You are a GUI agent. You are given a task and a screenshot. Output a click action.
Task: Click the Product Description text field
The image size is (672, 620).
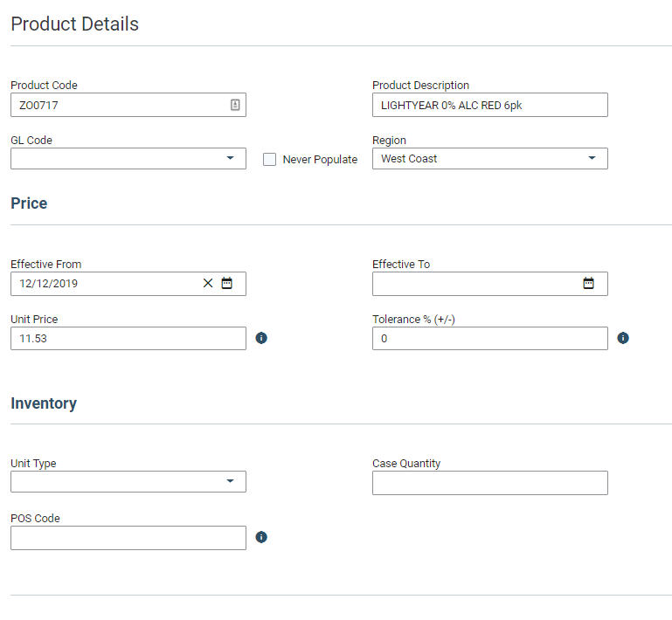[489, 105]
